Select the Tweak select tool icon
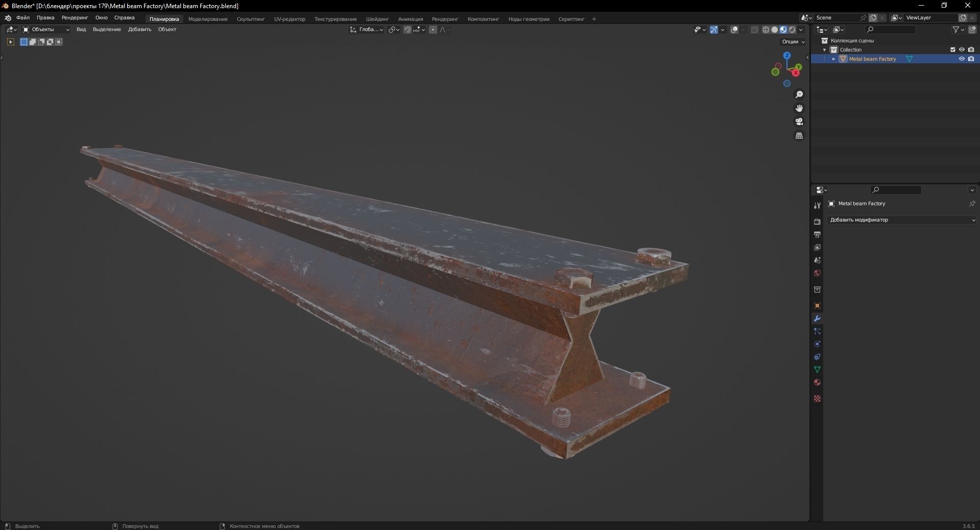 coord(11,42)
